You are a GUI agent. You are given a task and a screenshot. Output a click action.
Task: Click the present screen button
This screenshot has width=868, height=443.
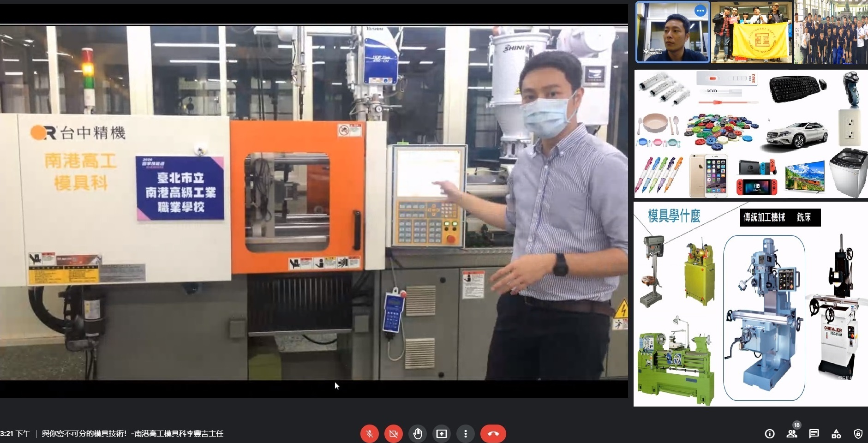[442, 434]
